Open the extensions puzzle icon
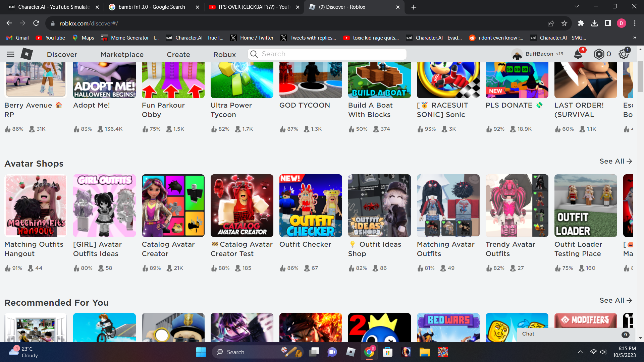The height and width of the screenshot is (362, 644). click(x=581, y=23)
